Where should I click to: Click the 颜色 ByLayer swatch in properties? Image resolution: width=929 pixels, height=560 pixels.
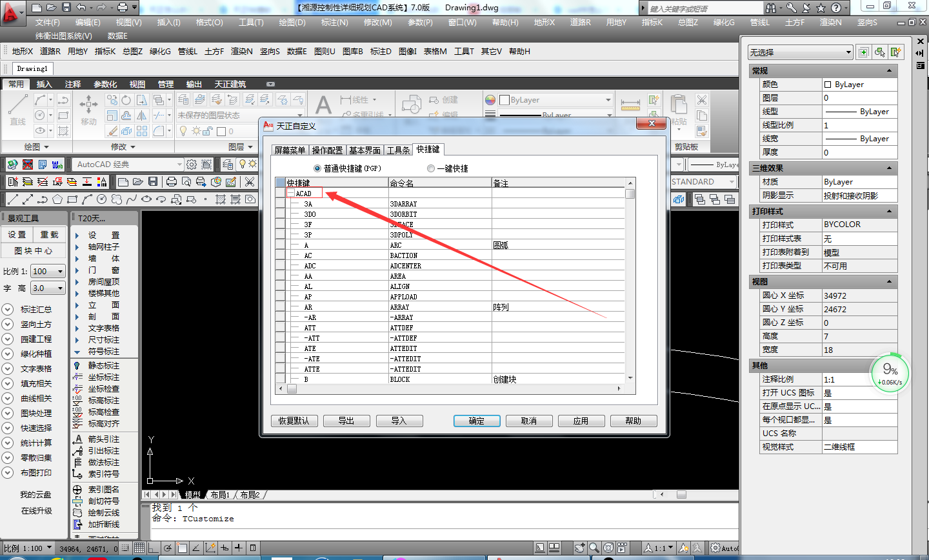[828, 85]
